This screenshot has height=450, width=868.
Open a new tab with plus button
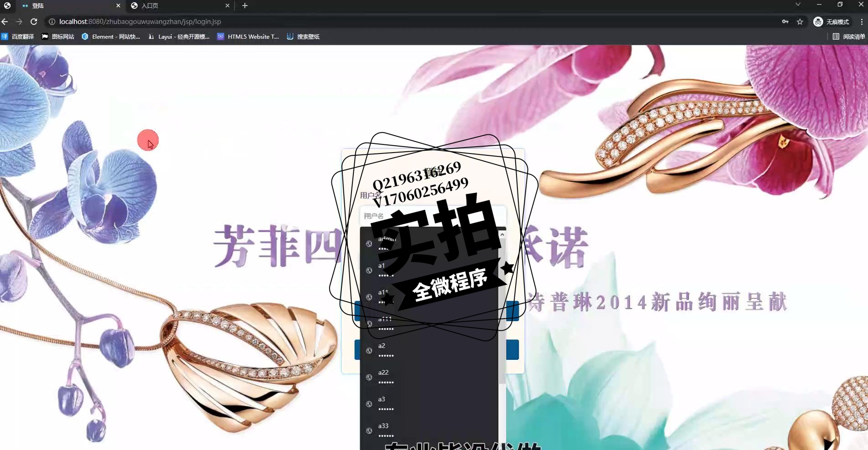point(245,5)
